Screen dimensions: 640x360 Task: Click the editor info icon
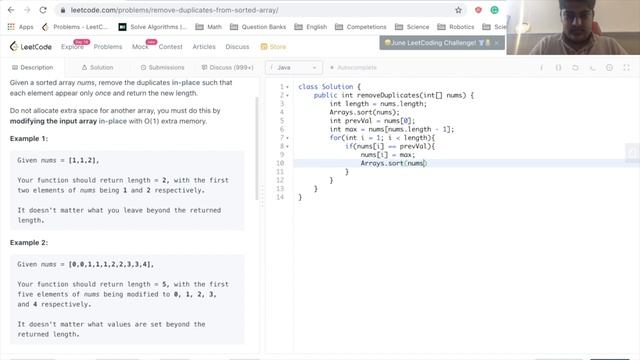click(x=541, y=68)
